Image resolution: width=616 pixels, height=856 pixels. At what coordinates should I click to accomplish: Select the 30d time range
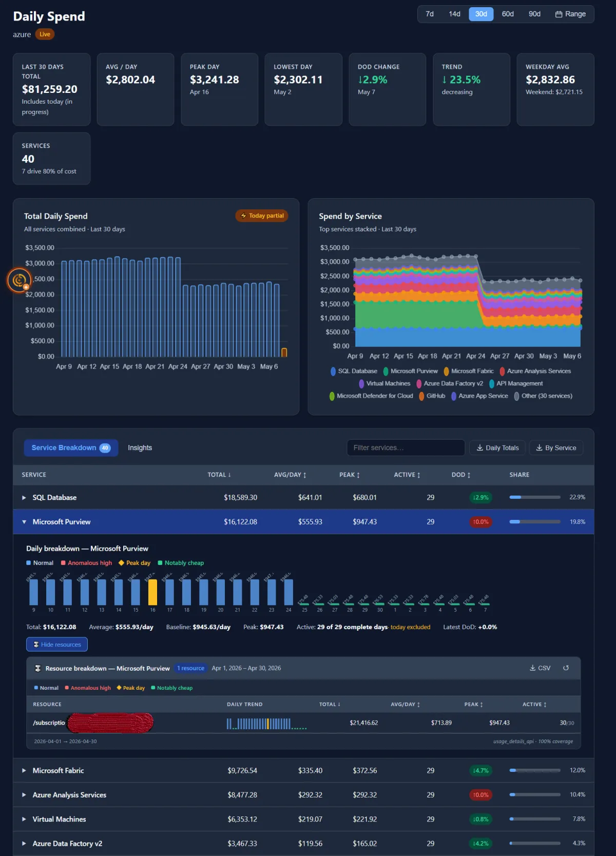click(x=481, y=14)
